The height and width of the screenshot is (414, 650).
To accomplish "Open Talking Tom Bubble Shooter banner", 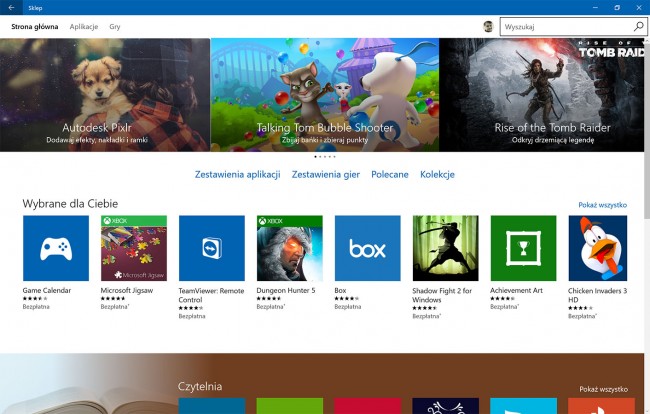I will 325,95.
